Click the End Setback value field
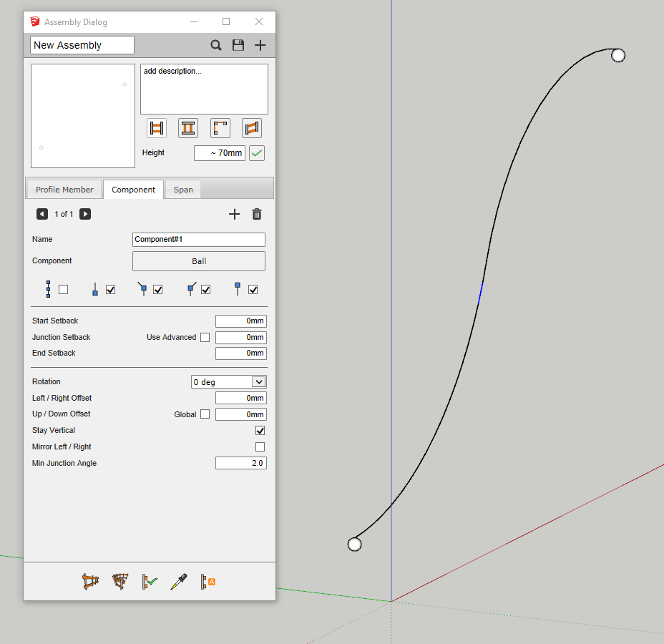 241,353
